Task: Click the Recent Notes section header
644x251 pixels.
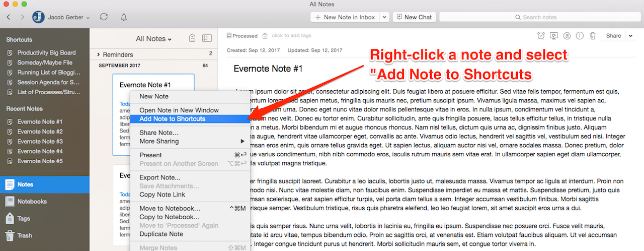Action: tap(24, 109)
